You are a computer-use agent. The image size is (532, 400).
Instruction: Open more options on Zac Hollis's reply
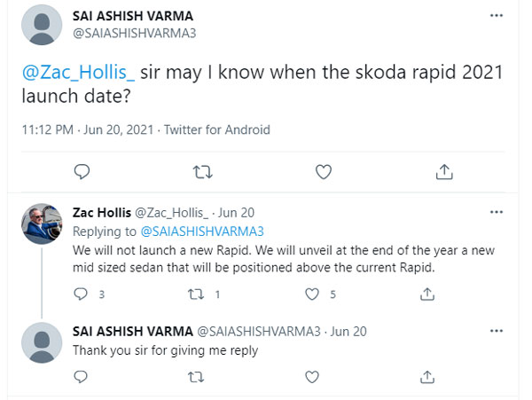497,212
